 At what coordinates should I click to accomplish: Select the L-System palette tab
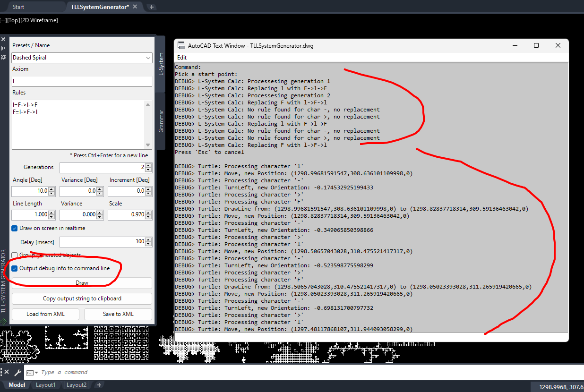(x=161, y=64)
